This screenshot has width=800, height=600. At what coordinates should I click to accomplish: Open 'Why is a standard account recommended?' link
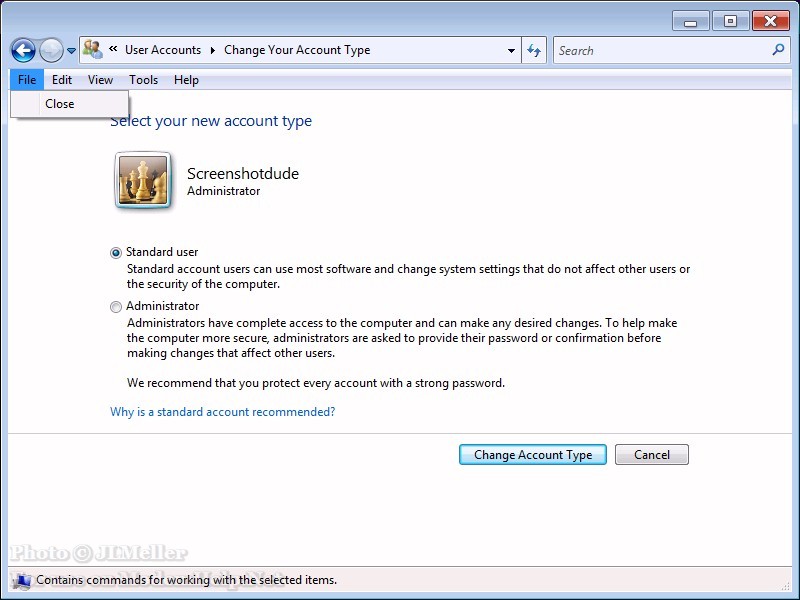[222, 412]
